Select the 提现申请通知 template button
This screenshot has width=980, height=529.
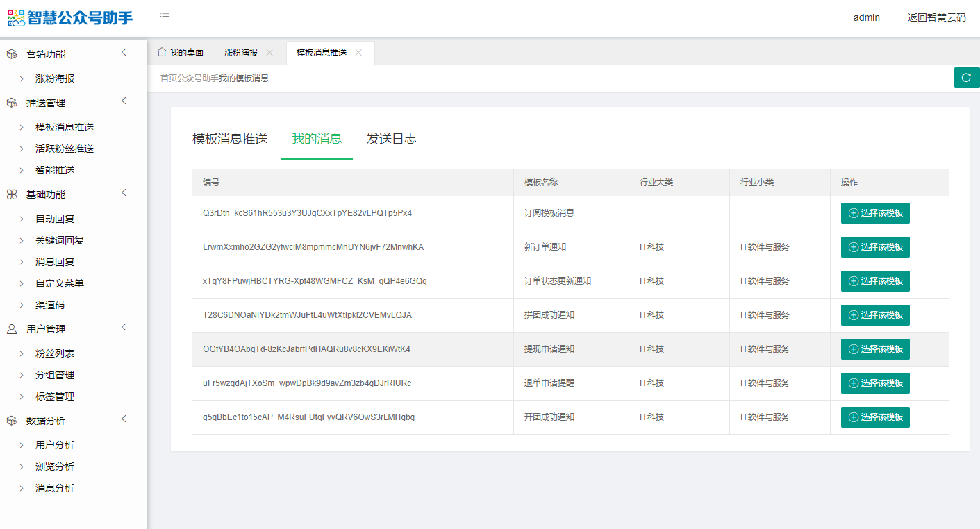click(874, 349)
